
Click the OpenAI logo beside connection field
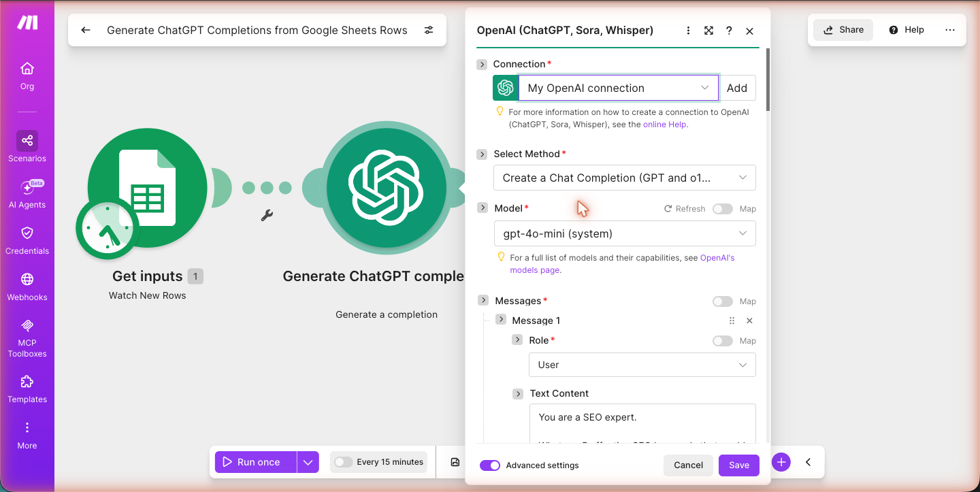pos(505,88)
